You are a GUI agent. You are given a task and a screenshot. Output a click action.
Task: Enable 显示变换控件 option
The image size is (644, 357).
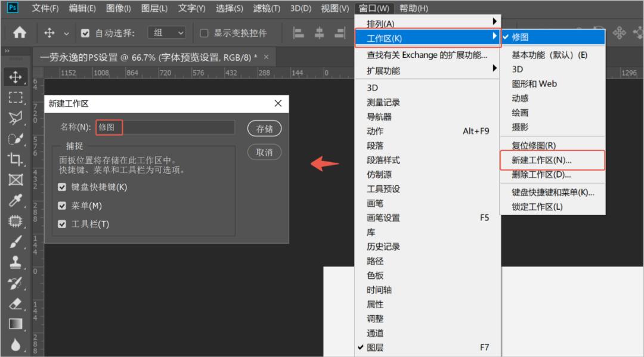(x=203, y=33)
